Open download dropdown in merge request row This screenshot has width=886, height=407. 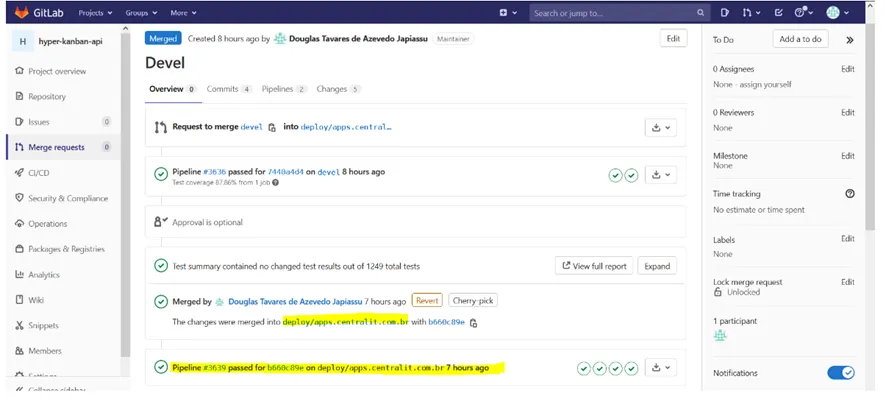pos(661,128)
